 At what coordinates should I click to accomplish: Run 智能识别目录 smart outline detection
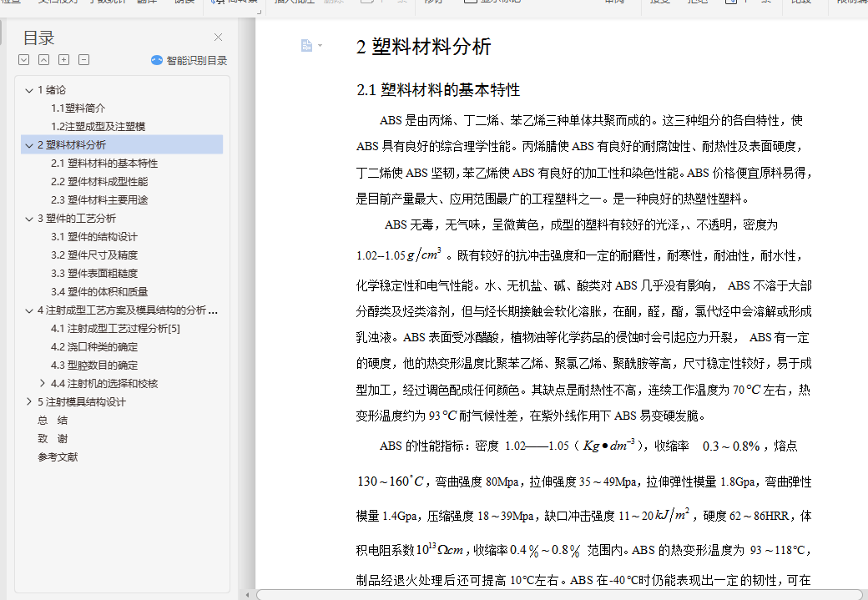click(x=189, y=60)
